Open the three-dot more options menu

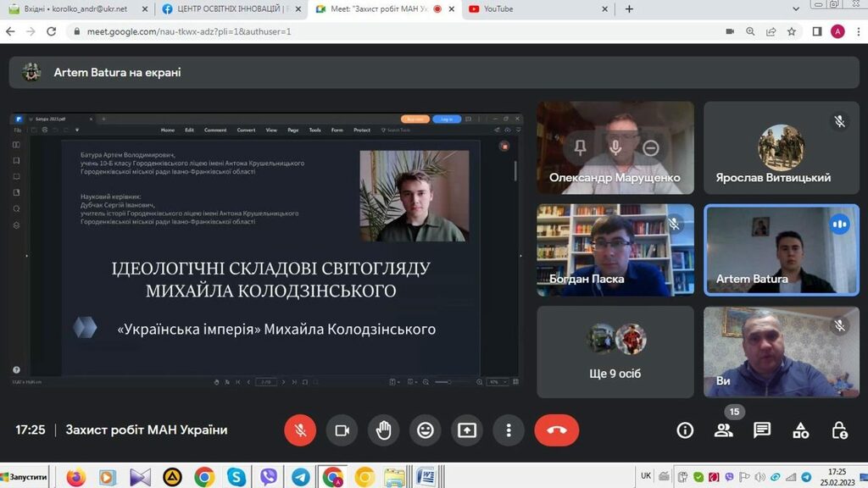click(508, 430)
